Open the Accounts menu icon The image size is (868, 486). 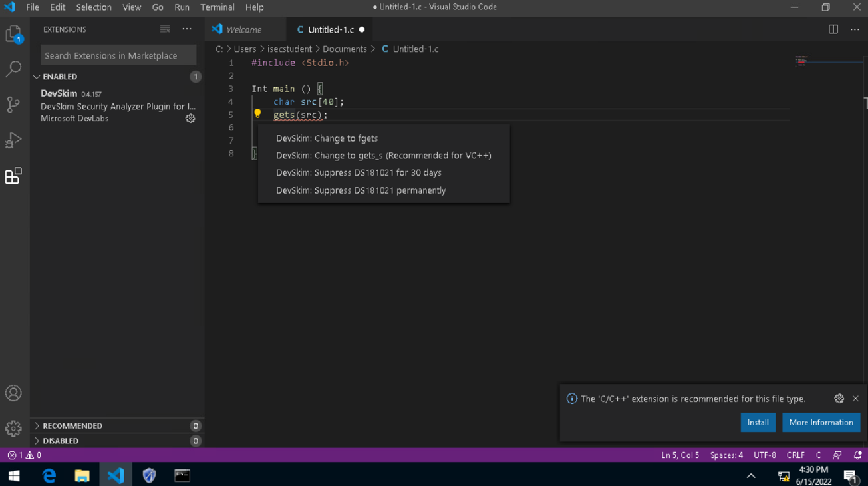13,393
